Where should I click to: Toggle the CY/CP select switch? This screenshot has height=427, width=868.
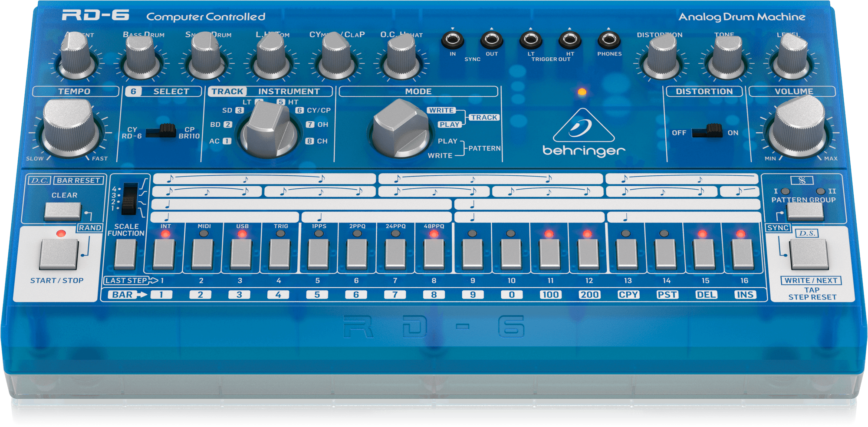click(x=161, y=131)
